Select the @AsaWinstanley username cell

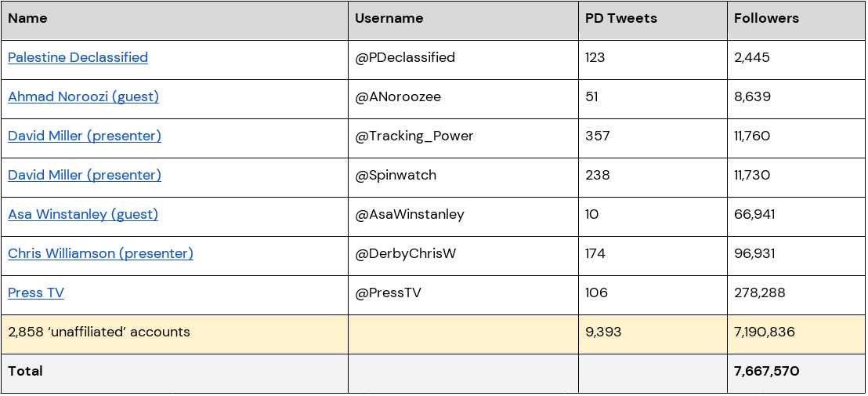pos(410,215)
